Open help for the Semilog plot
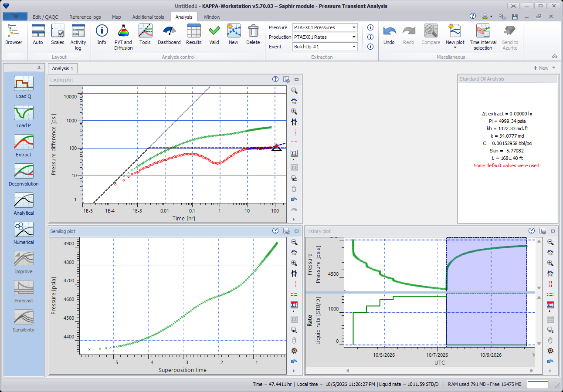 pos(275,231)
